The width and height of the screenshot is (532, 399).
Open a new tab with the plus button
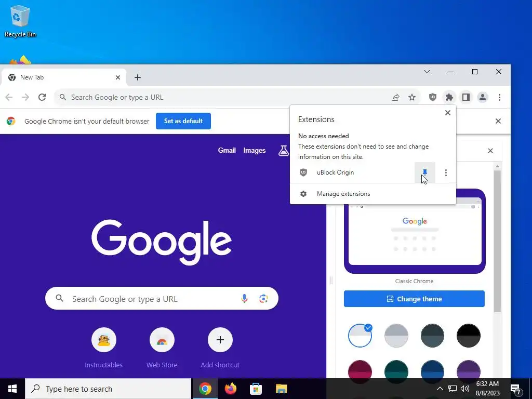(x=137, y=77)
